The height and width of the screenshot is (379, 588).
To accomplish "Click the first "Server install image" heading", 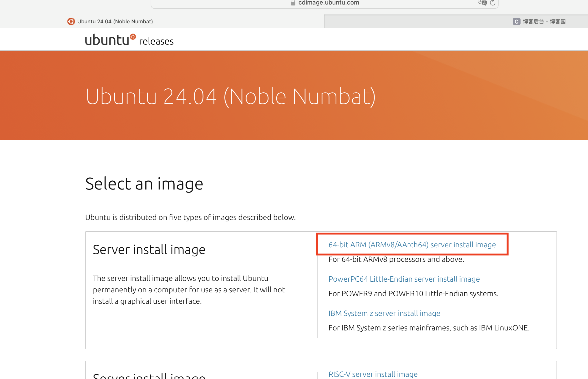I will click(x=149, y=249).
